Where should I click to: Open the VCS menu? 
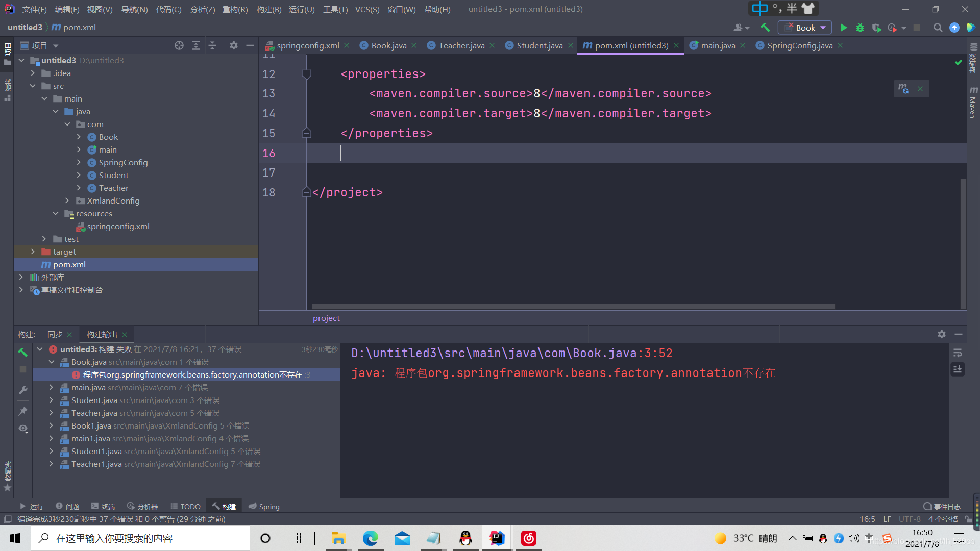(367, 9)
